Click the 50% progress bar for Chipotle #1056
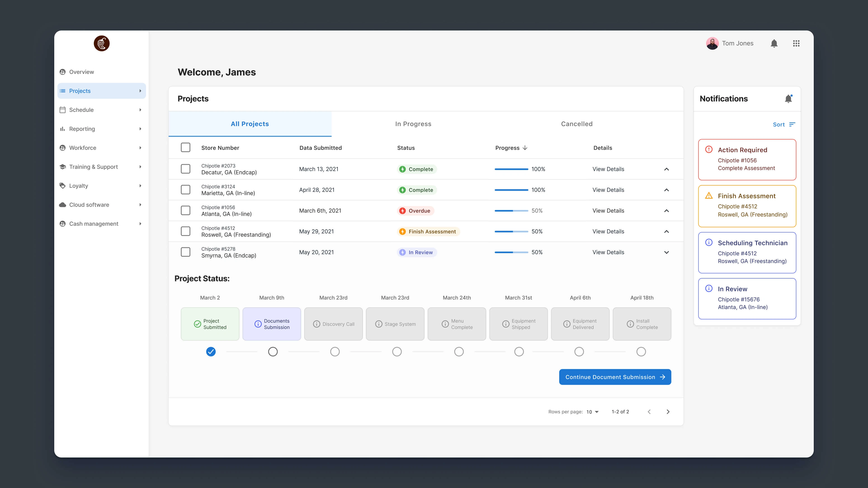This screenshot has height=488, width=868. point(512,211)
